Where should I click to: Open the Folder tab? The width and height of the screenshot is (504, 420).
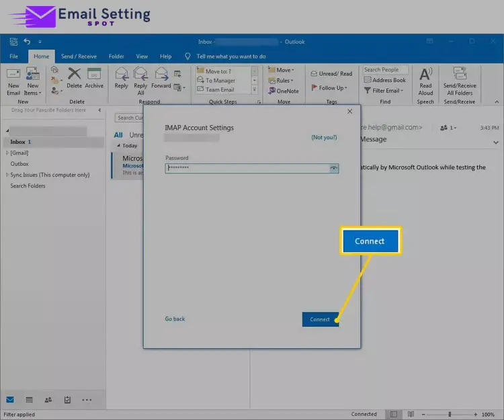[x=116, y=56]
